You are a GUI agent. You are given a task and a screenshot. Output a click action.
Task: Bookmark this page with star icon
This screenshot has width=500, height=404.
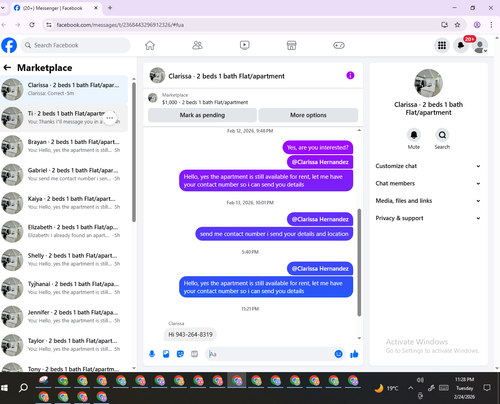click(457, 25)
